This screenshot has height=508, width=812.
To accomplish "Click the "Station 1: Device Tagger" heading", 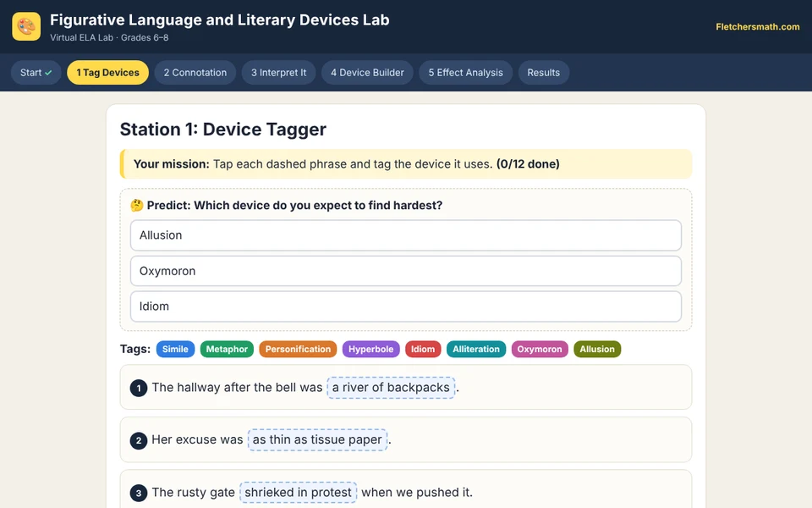I will pos(223,130).
